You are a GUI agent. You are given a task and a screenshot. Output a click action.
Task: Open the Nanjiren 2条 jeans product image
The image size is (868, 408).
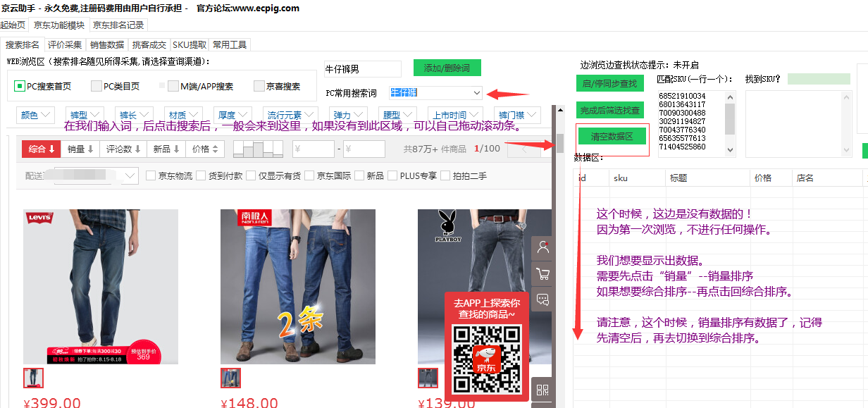coord(298,287)
